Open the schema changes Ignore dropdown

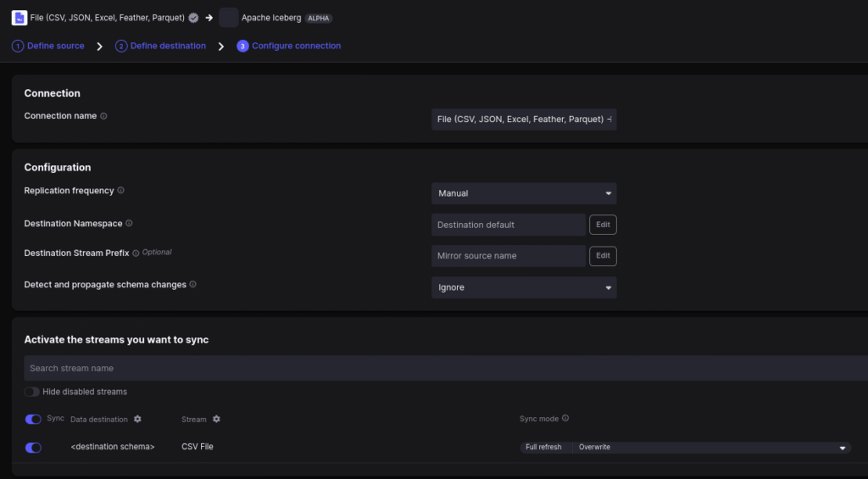click(524, 287)
